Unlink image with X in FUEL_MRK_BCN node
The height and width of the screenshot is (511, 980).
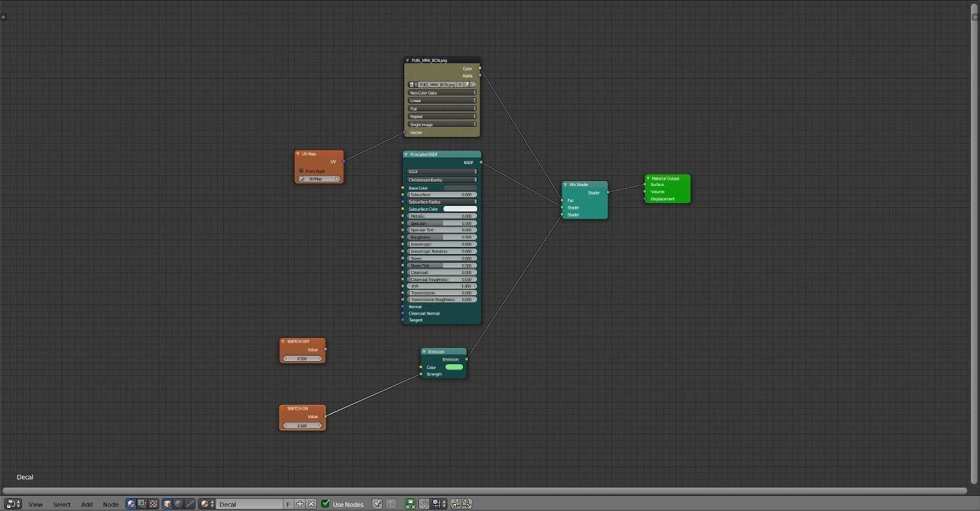tap(473, 84)
